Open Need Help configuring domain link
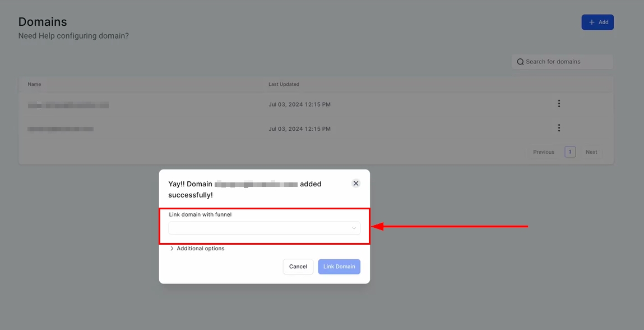Viewport: 644px width, 330px height. pos(73,36)
